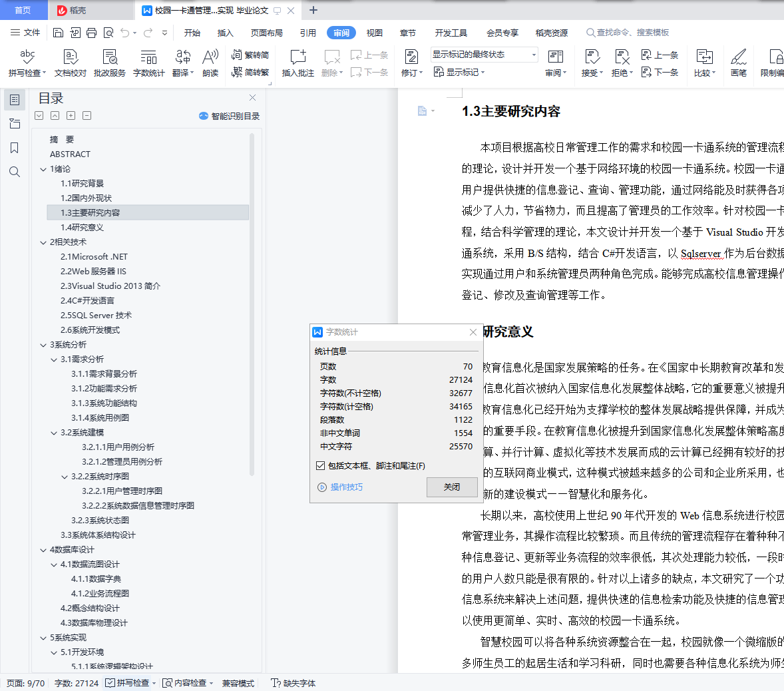Screen dimensions: 784x691
Task: Collapse the 2相关技术 outline section
Action: (43, 242)
